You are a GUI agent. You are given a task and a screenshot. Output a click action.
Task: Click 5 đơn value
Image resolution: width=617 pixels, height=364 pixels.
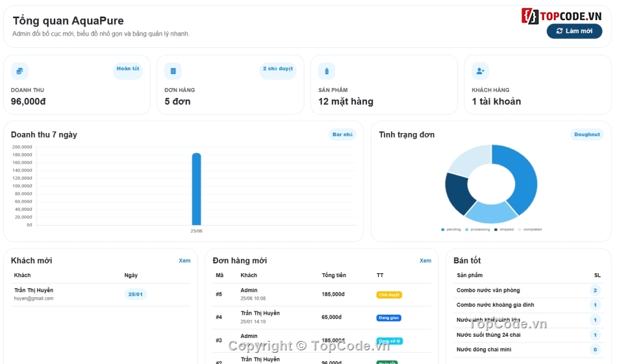point(177,101)
